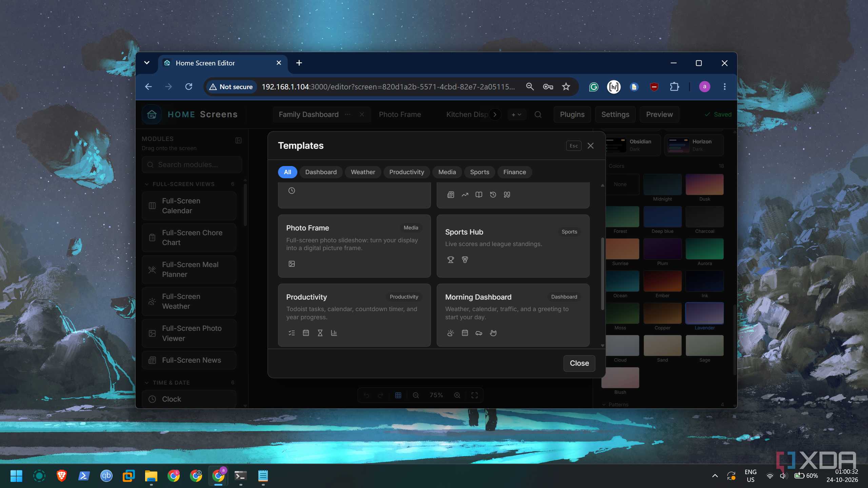Click the history icon in top template card
The height and width of the screenshot is (488, 868).
[493, 195]
